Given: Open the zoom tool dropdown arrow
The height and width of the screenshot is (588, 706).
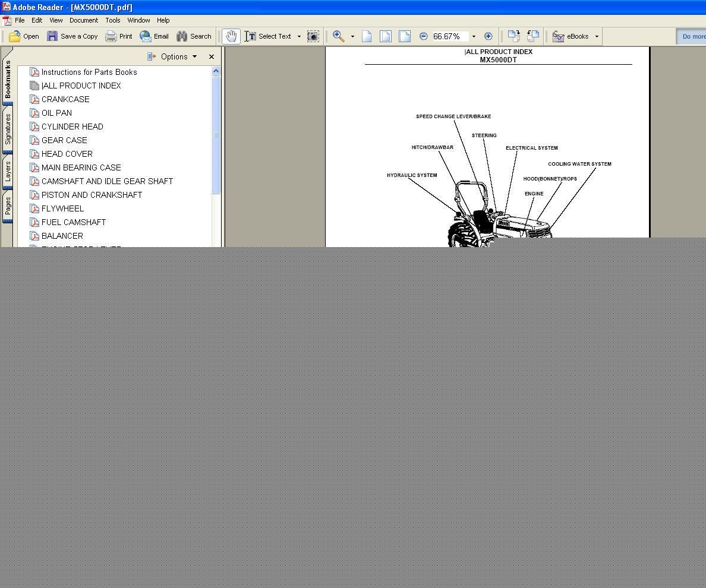Looking at the screenshot, I should click(x=352, y=36).
